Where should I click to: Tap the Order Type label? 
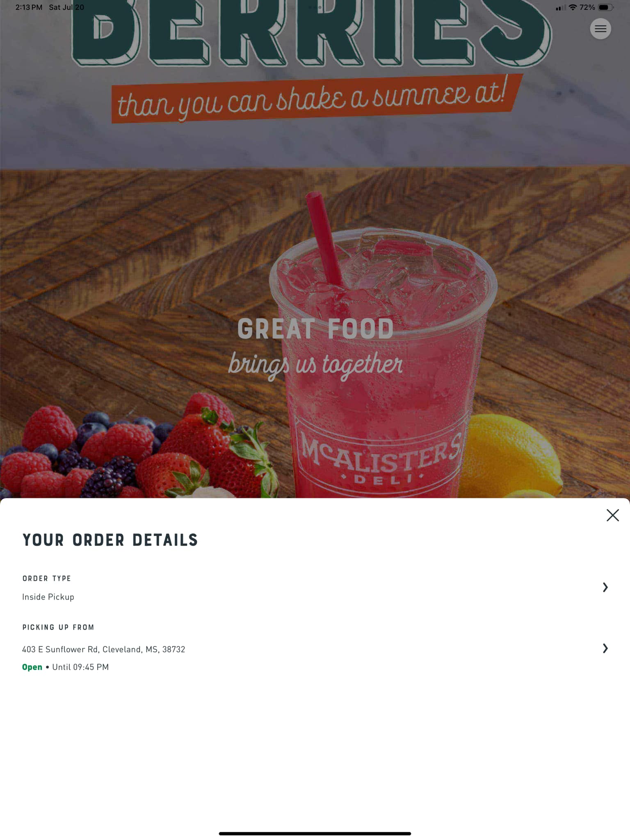(47, 578)
